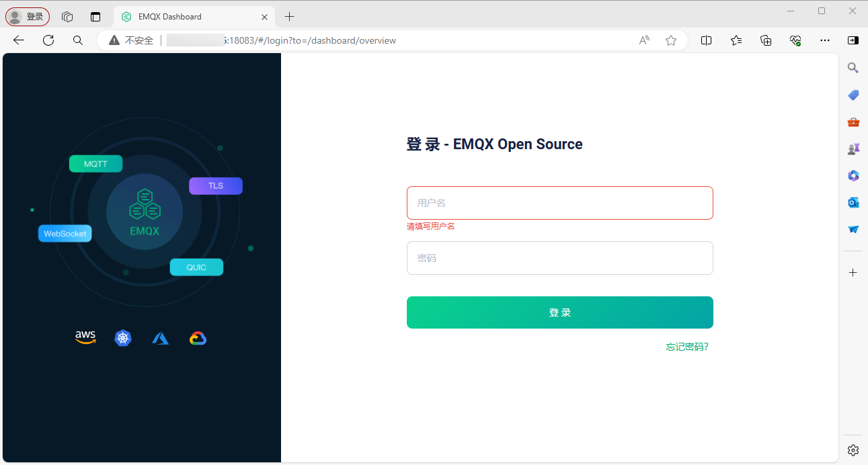The height and width of the screenshot is (465, 868).
Task: Add a sidebar app with plus
Action: [853, 272]
